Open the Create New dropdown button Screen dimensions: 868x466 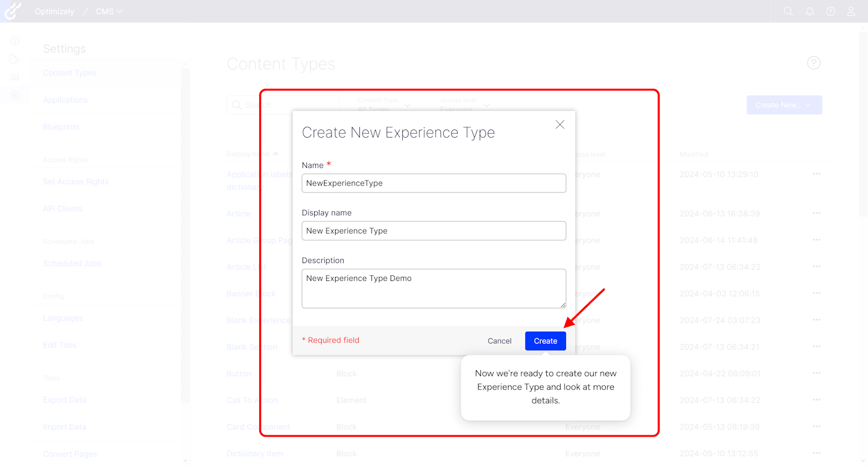784,105
